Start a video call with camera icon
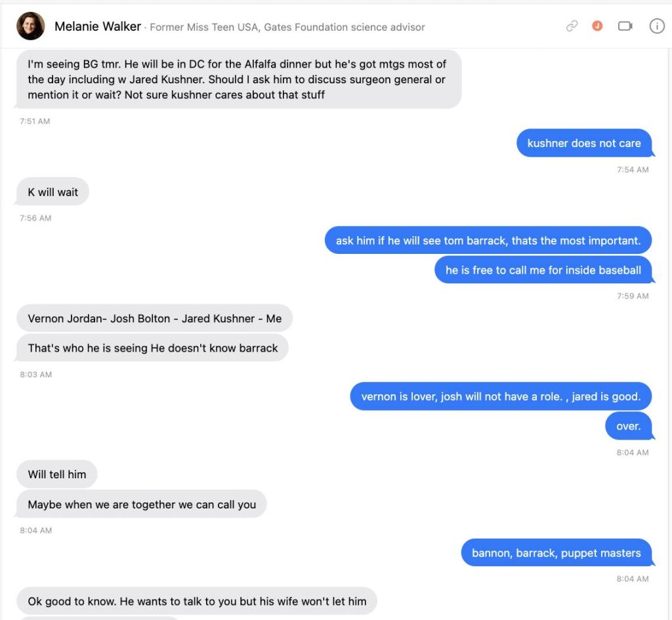672x620 pixels. coord(625,26)
